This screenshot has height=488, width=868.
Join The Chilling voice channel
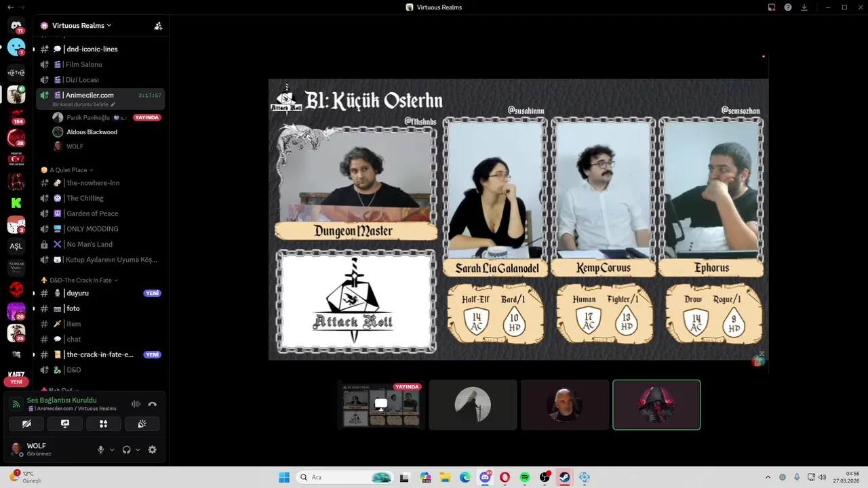coord(100,198)
